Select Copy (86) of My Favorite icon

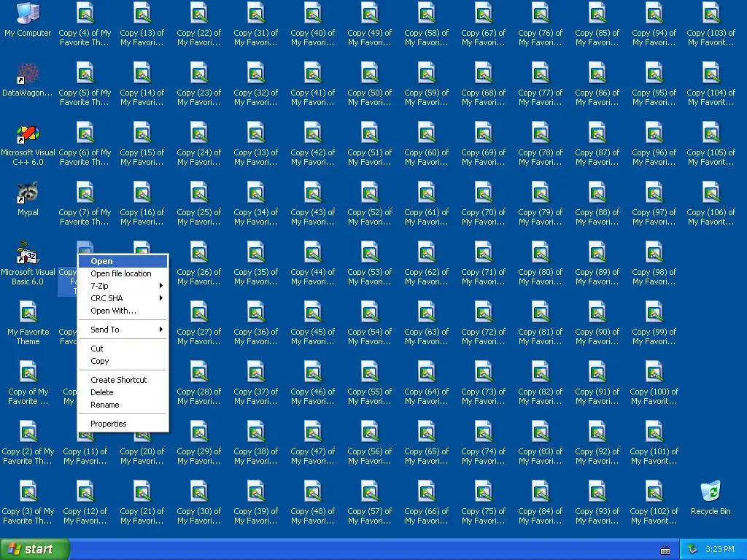pos(597,74)
